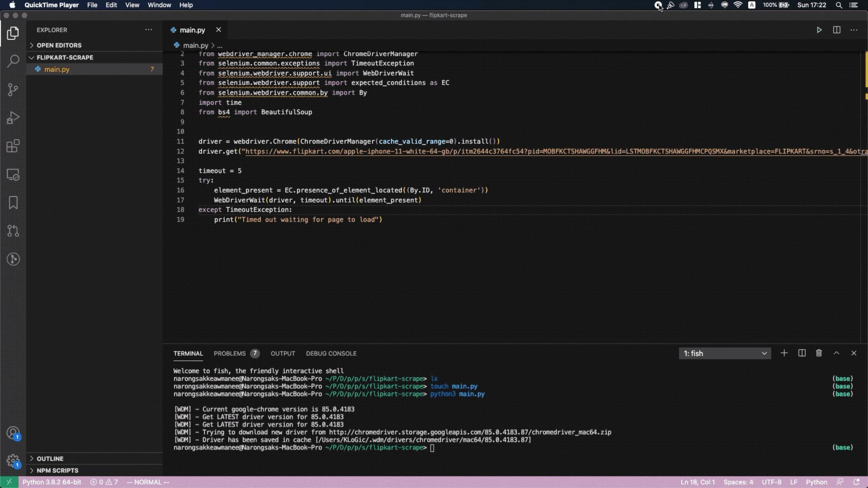
Task: Open the Bookmarks view
Action: [x=13, y=202]
